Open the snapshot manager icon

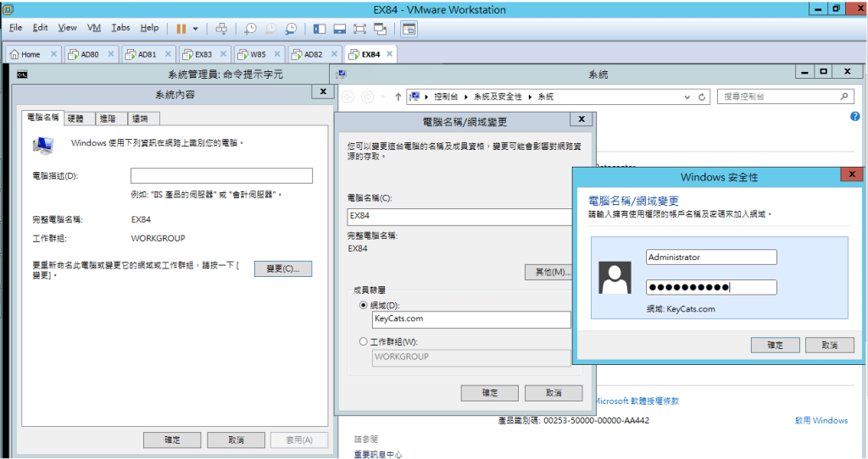291,28
